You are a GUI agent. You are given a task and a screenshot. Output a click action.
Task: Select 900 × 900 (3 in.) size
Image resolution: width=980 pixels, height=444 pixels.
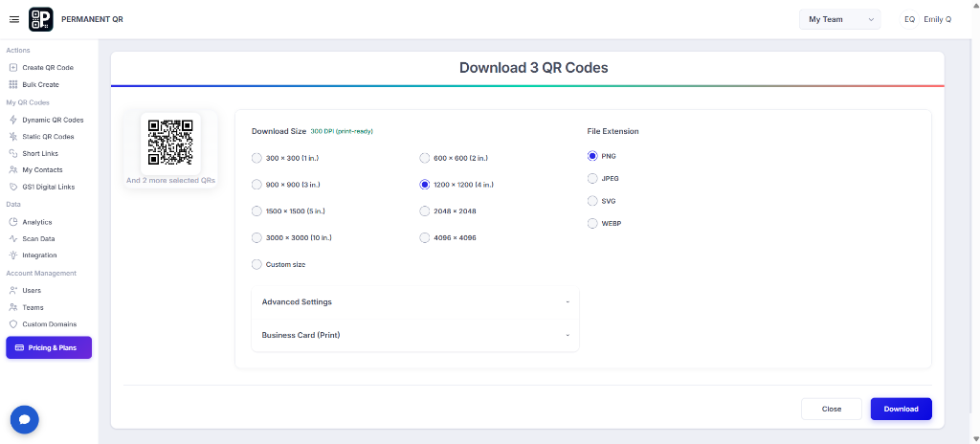[256, 185]
